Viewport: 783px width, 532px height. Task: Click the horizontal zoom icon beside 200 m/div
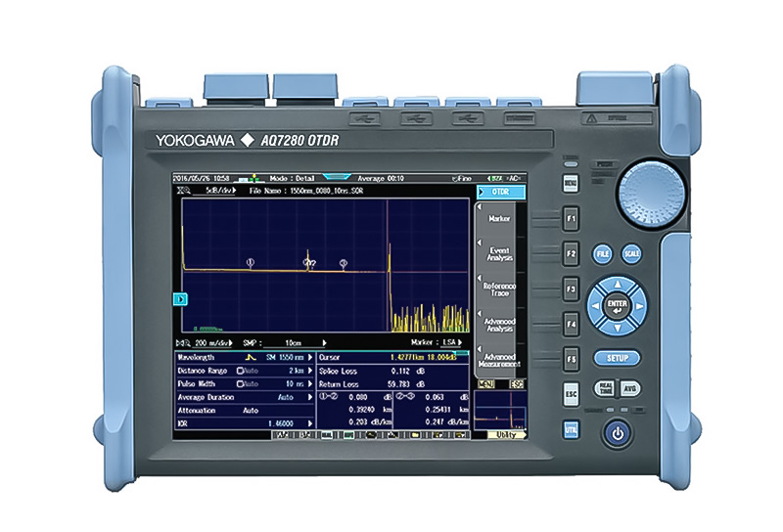point(183,343)
